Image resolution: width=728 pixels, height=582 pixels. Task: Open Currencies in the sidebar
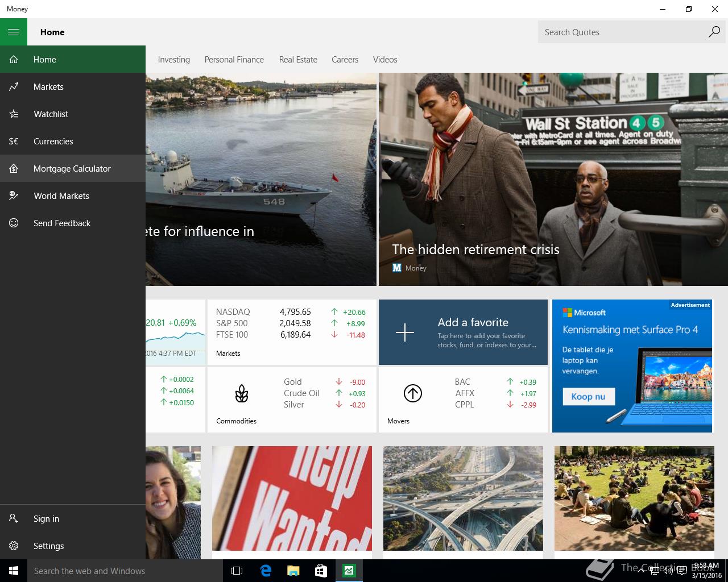[x=73, y=141]
